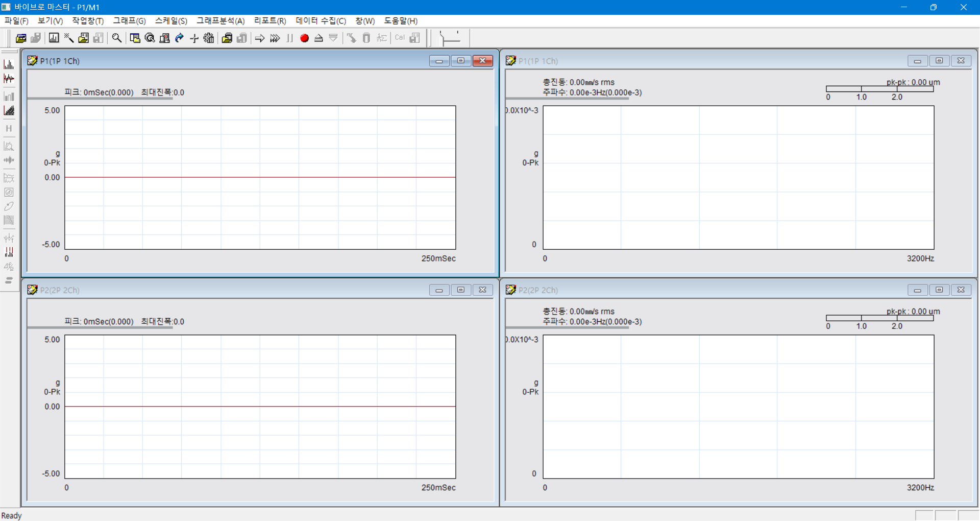Click the magnifying glass zoom icon
Screen dimensions: 980x521
point(117,38)
